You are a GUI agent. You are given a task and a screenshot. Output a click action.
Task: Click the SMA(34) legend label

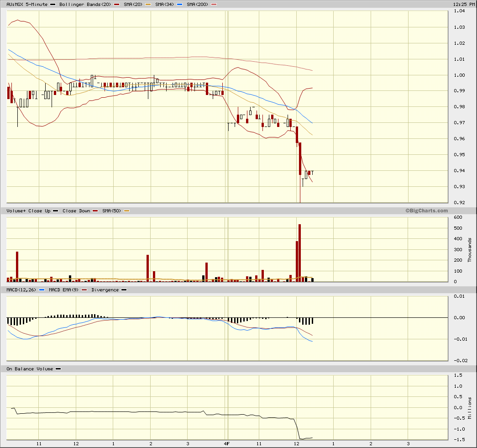(x=165, y=4)
